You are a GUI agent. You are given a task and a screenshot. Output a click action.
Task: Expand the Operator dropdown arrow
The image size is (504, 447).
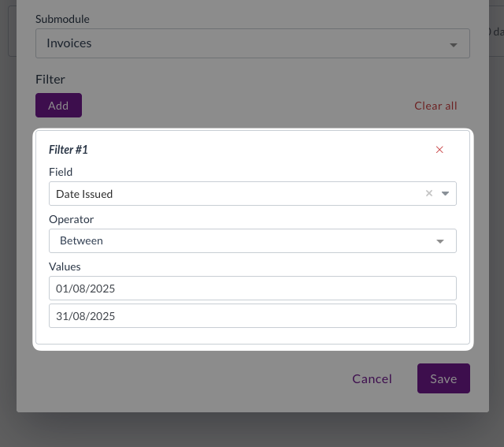[x=440, y=241]
